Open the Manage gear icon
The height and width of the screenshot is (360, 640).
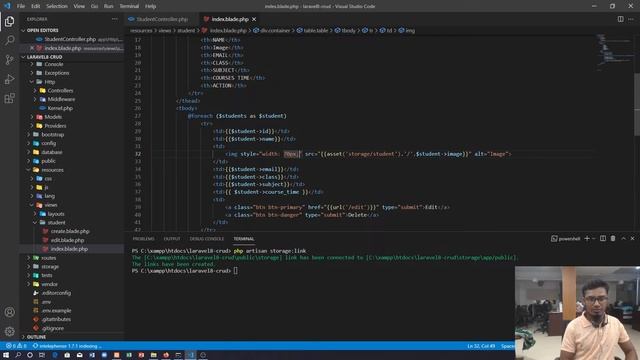pos(9,331)
